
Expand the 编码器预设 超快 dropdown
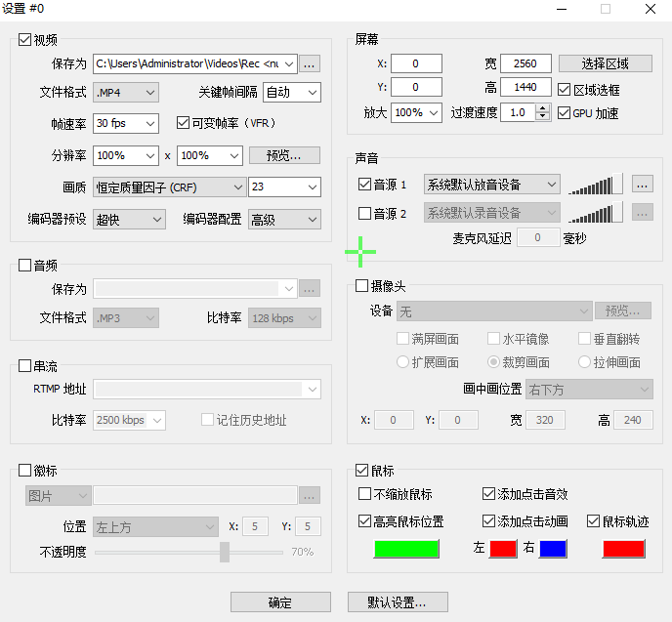point(130,220)
